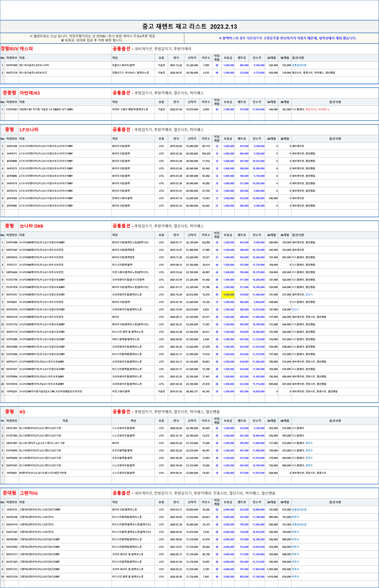Click the new-car price 16,320,000
This screenshot has width=379, height=588.
click(x=192, y=65)
